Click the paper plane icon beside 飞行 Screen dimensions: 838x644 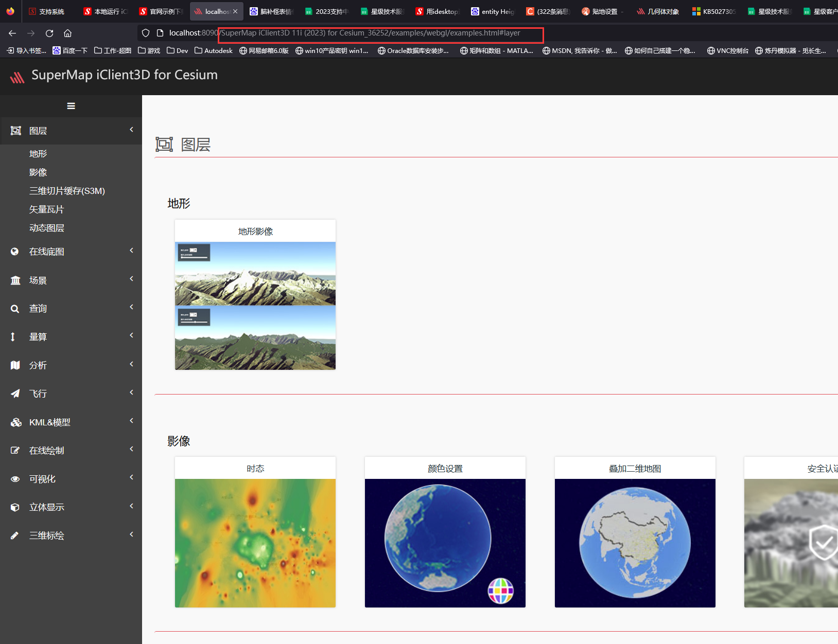click(15, 393)
